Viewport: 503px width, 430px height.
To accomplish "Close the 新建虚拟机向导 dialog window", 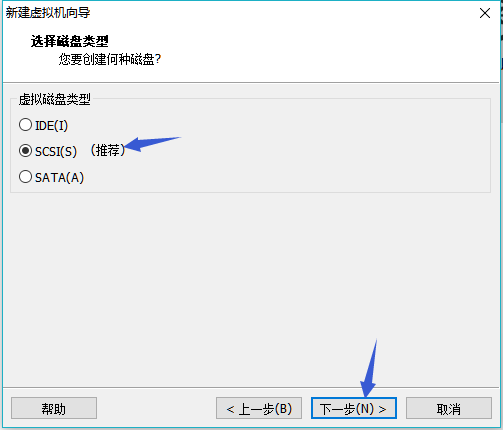I will pos(485,13).
